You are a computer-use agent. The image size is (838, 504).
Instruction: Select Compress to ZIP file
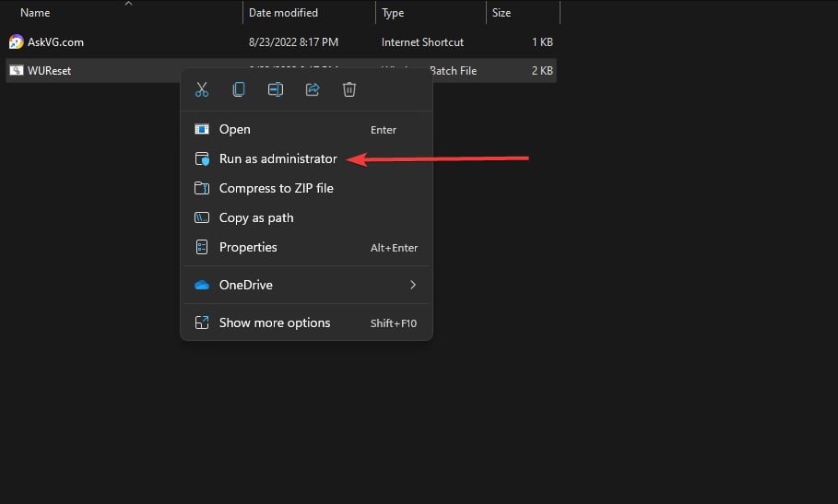click(276, 189)
